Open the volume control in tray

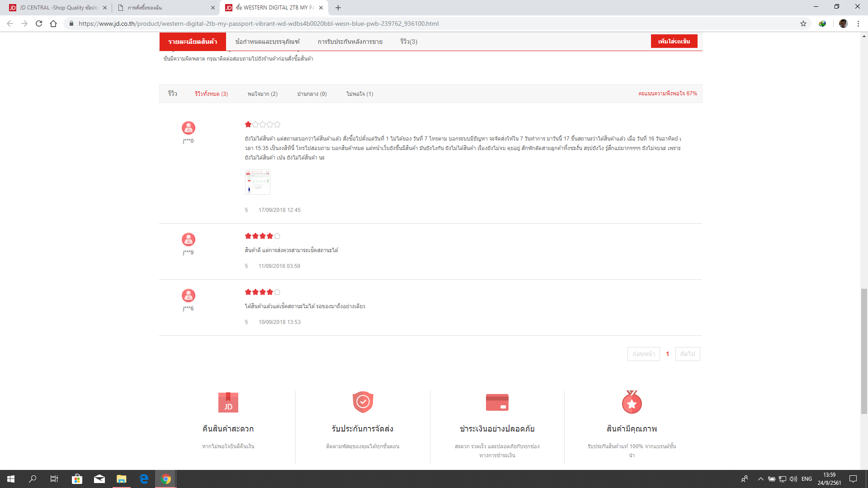tap(793, 479)
